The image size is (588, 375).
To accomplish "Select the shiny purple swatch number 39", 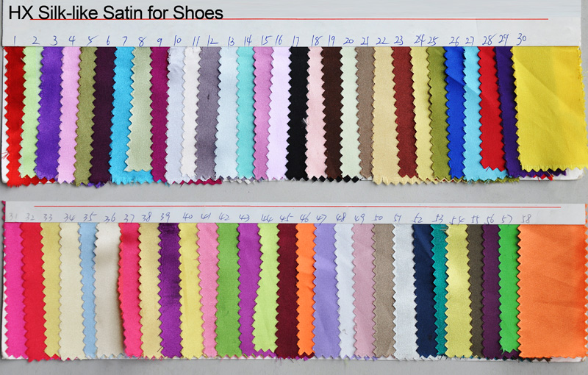I will [x=170, y=290].
